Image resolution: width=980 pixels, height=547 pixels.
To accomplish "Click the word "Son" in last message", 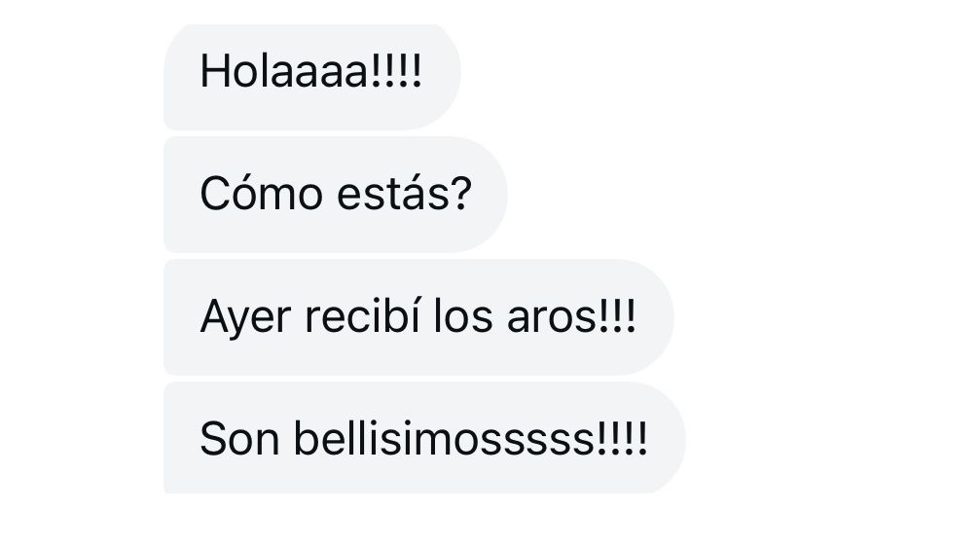I will (x=239, y=439).
